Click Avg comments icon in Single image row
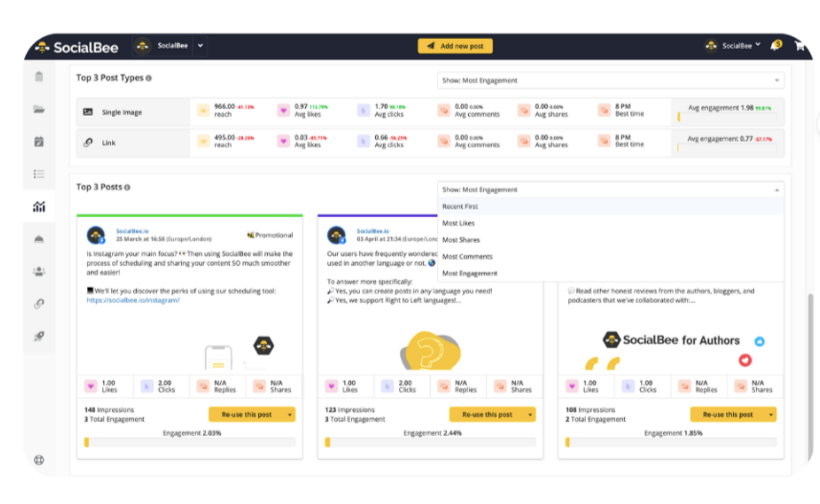The image size is (820, 504). tap(443, 110)
